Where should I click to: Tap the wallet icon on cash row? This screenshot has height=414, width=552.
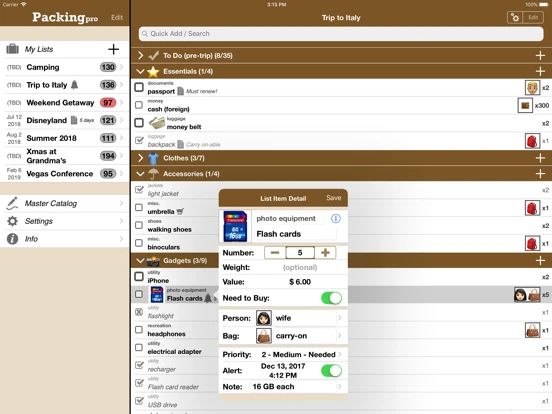click(525, 105)
